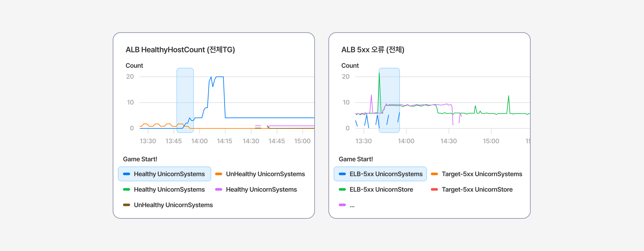
Task: Toggle the brown UnHealthy UnicornSystems legend item
Action: point(168,205)
